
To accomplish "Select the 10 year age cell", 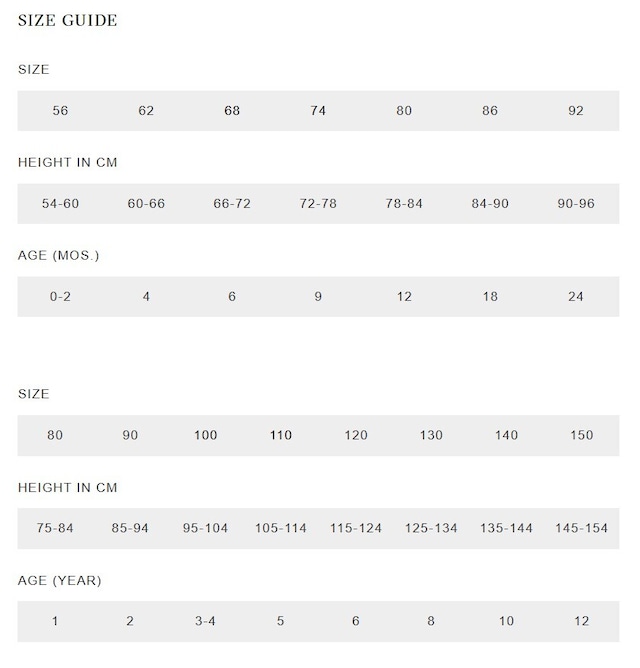I will click(506, 622).
